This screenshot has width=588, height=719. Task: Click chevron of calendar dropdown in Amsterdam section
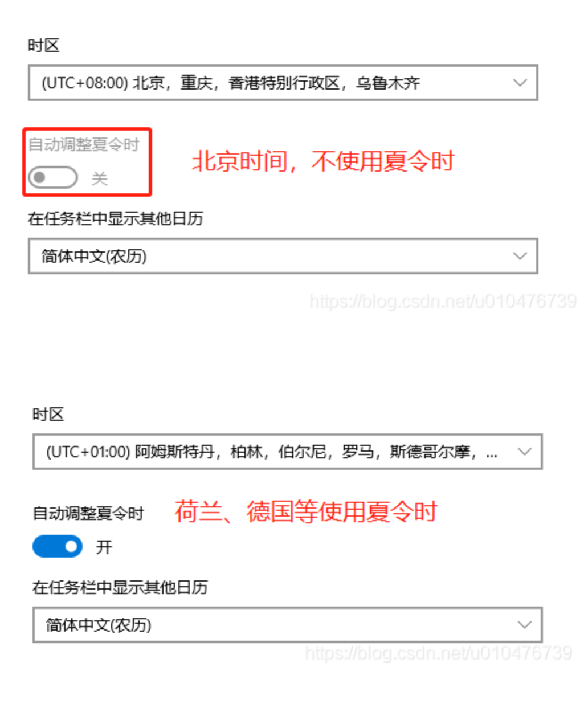tap(524, 625)
